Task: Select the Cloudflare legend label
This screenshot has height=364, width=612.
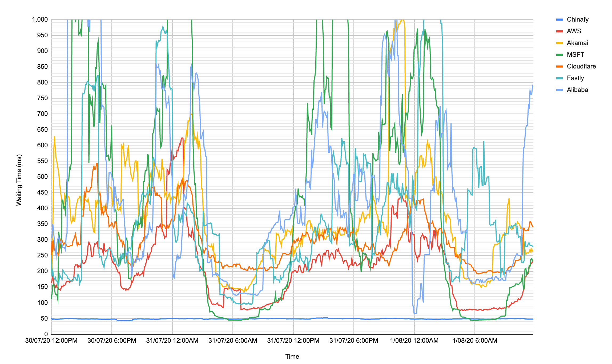Action: (x=581, y=66)
